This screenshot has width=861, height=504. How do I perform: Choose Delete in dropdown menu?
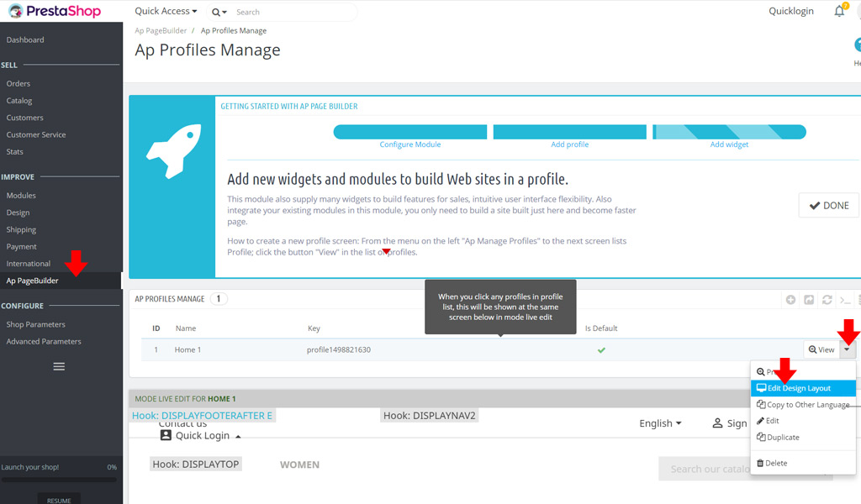[x=803, y=463]
